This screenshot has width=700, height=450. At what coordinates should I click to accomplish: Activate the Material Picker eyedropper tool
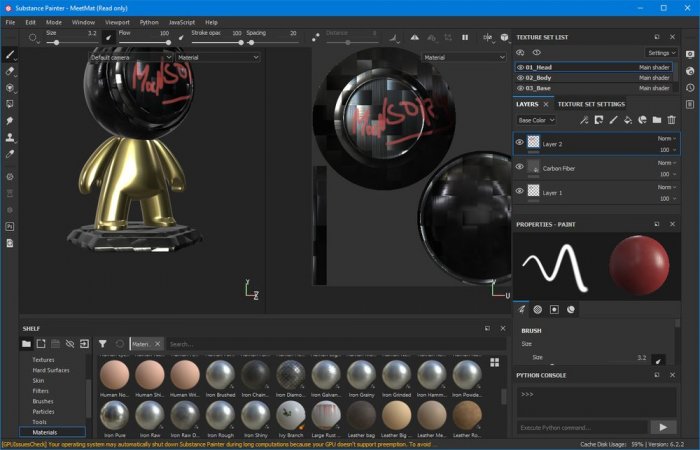point(10,154)
